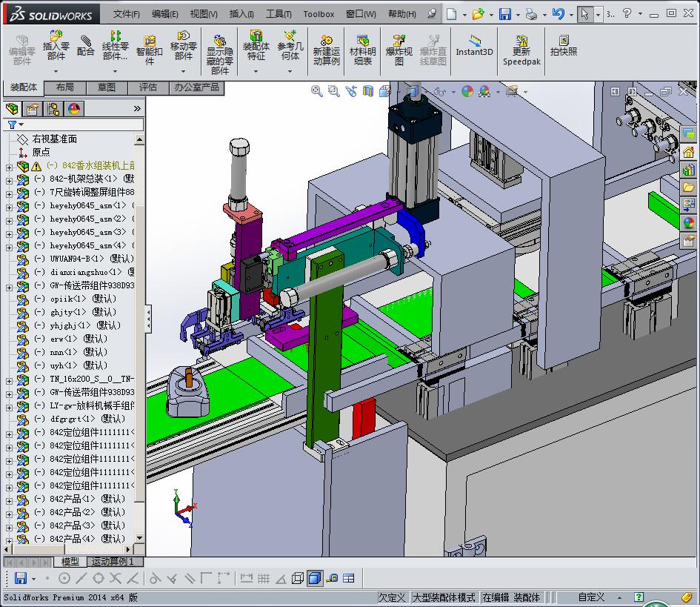This screenshot has height=607, width=700.
Task: Expand TN_16x200_S tree node
Action: (9, 381)
